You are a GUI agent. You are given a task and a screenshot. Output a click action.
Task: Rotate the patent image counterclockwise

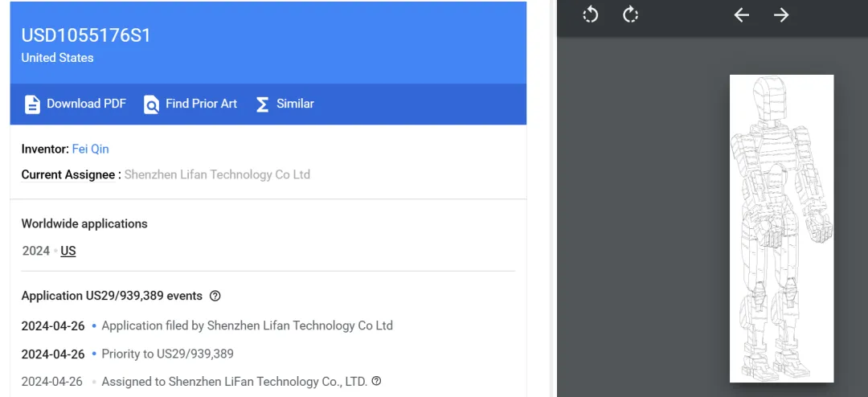591,15
